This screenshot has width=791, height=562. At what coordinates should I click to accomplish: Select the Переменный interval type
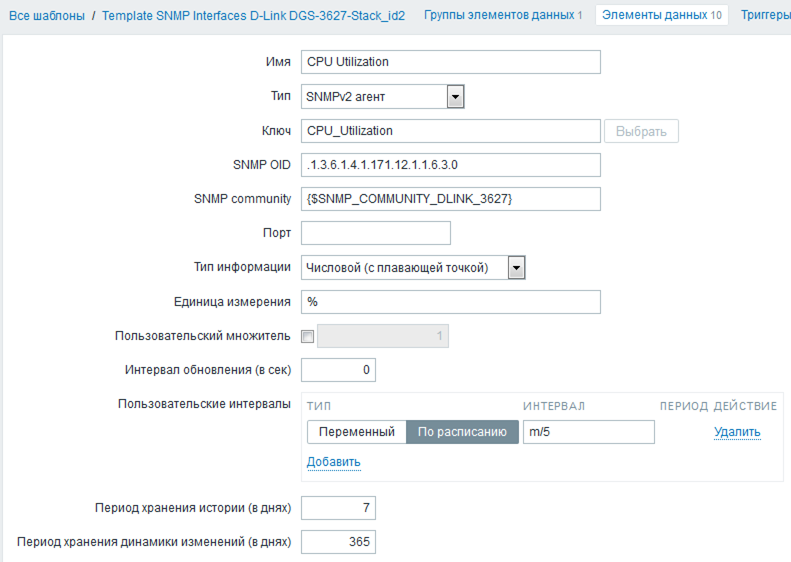click(356, 432)
